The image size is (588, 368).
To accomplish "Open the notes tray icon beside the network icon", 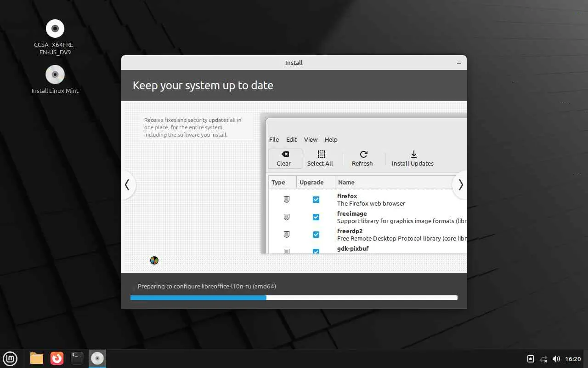I will (530, 359).
